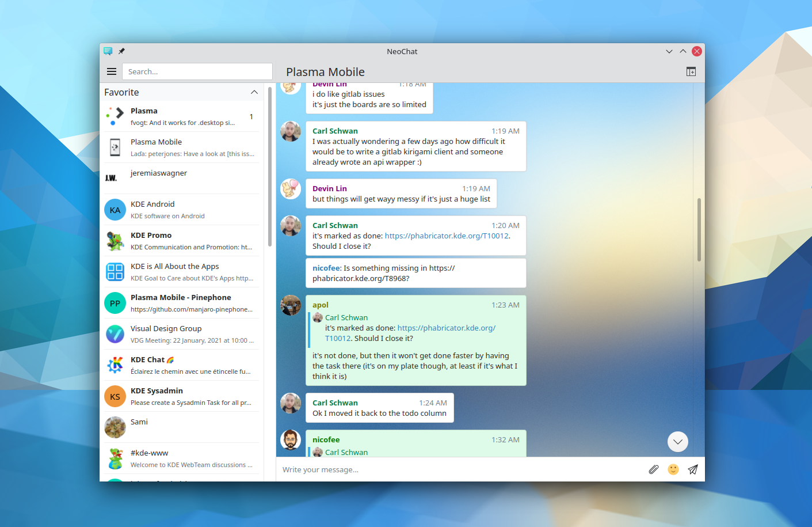812x527 pixels.
Task: Click Devin Lin's name at 1:19 AM
Action: (x=329, y=188)
